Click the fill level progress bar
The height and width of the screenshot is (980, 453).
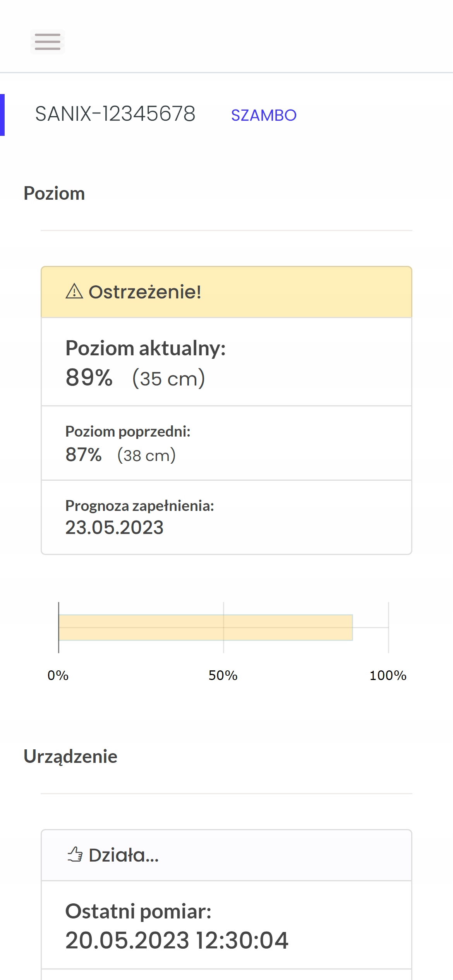pyautogui.click(x=206, y=627)
